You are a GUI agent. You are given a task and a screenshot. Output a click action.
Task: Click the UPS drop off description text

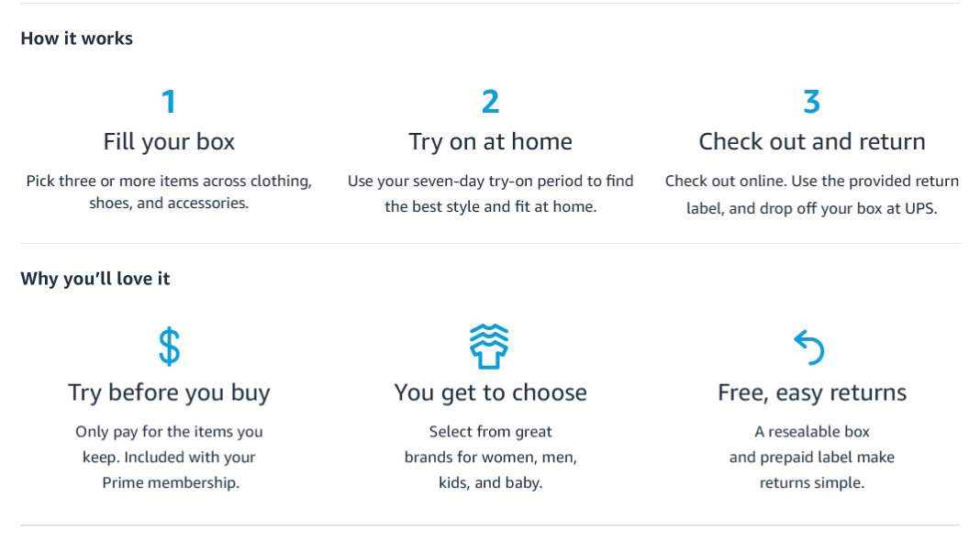812,194
